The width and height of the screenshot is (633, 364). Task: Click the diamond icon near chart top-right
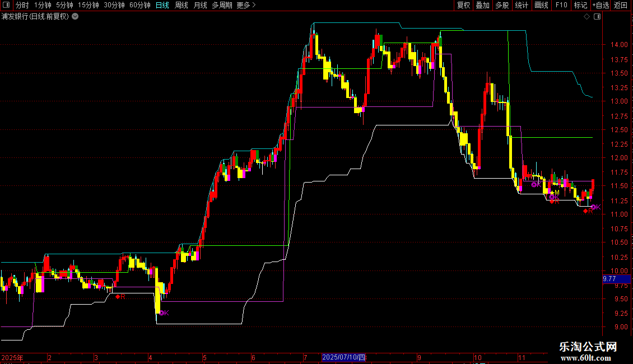pos(587,17)
